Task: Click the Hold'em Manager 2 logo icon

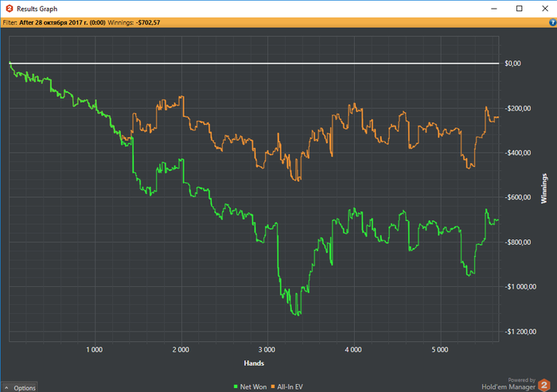Action: [543, 386]
